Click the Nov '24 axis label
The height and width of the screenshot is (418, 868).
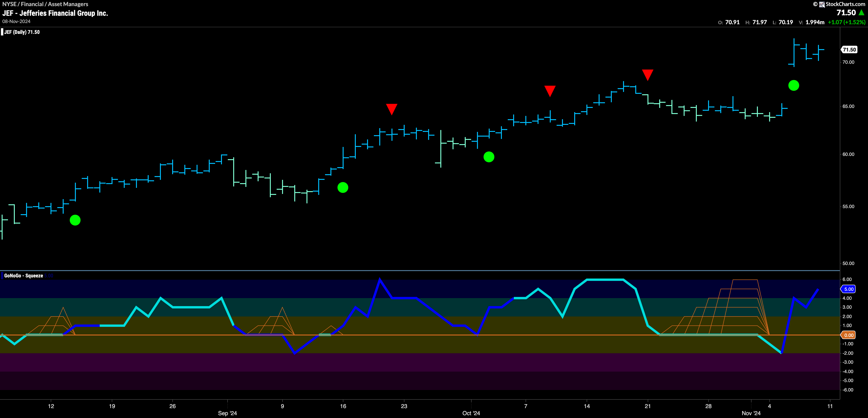(751, 413)
